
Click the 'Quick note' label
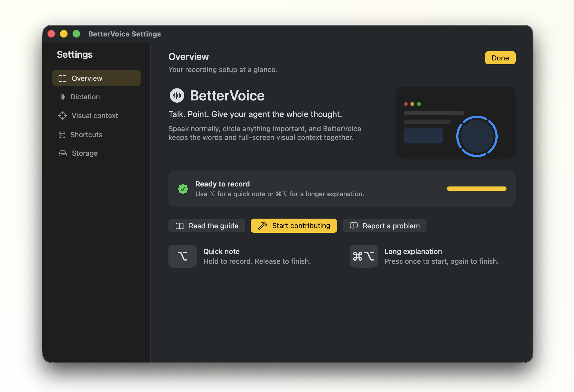[x=222, y=252]
